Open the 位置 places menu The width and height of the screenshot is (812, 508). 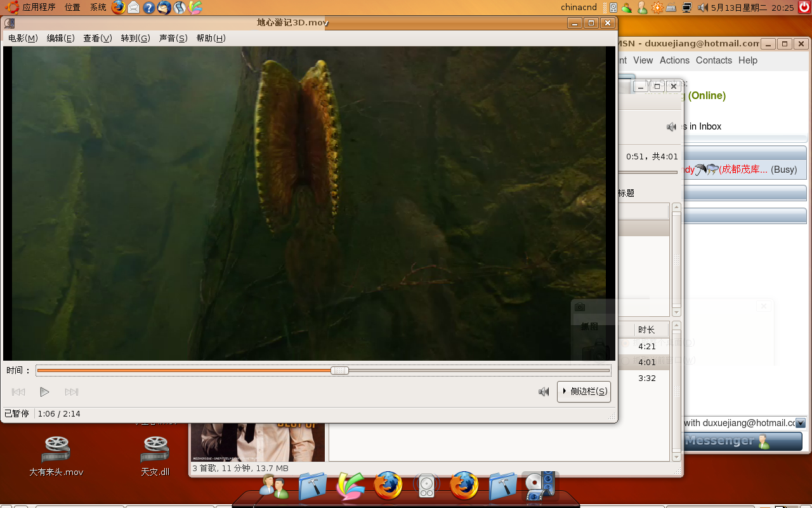pos(72,8)
